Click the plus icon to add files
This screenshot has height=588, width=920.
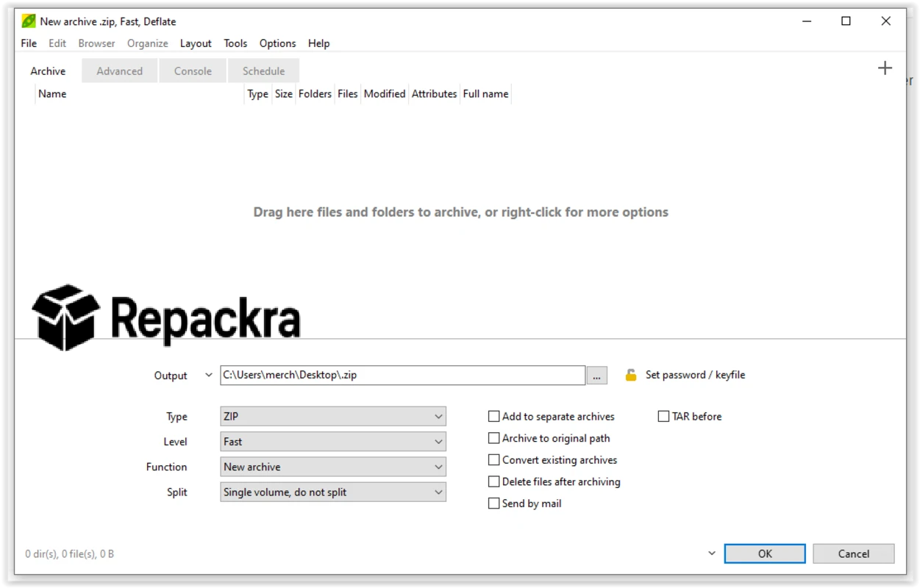click(x=885, y=68)
